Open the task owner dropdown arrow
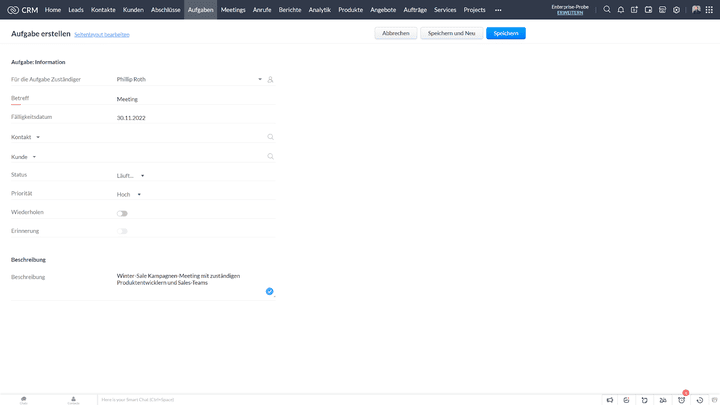This screenshot has width=720, height=405. [260, 79]
